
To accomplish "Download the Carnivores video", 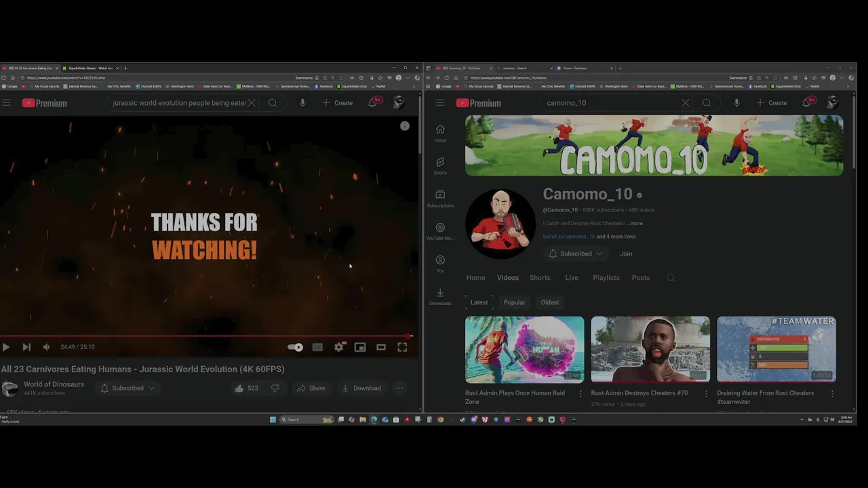I will 361,388.
